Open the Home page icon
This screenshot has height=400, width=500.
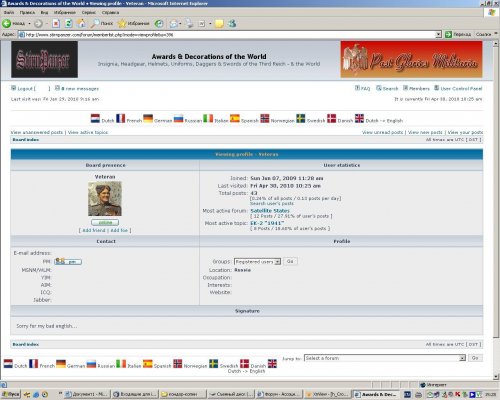click(x=81, y=23)
